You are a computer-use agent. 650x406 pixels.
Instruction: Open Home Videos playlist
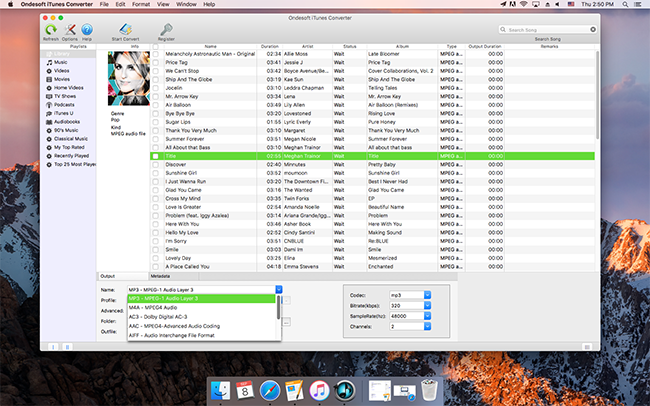[x=68, y=88]
